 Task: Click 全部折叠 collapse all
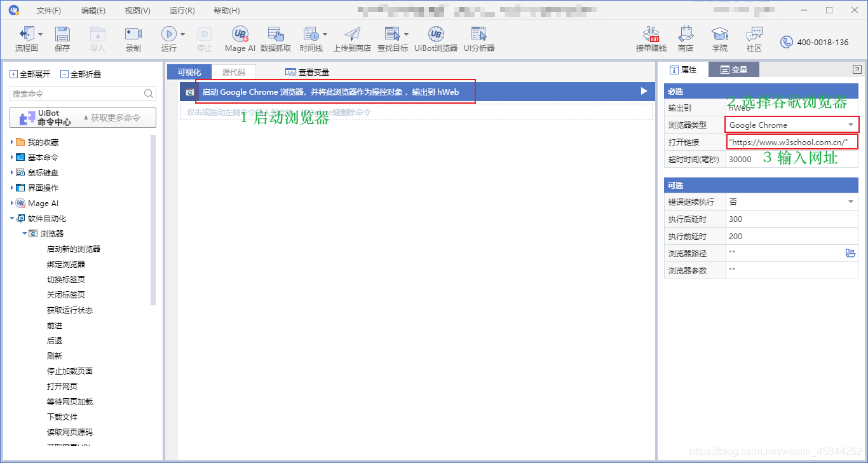[x=81, y=74]
